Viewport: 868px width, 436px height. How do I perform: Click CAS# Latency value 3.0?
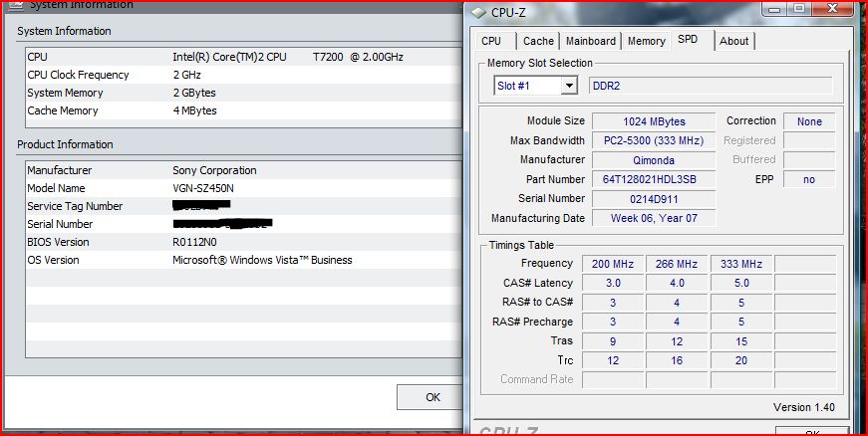pyautogui.click(x=613, y=283)
